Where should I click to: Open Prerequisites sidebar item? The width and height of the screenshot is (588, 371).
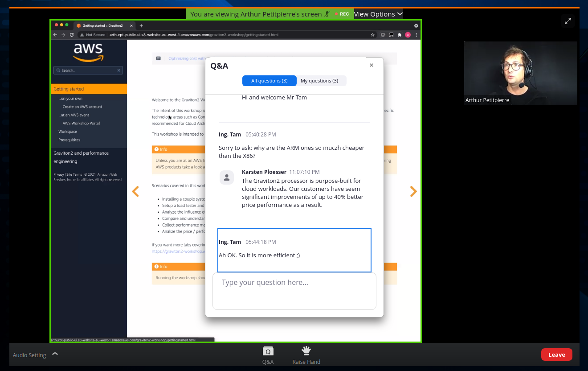[69, 140]
